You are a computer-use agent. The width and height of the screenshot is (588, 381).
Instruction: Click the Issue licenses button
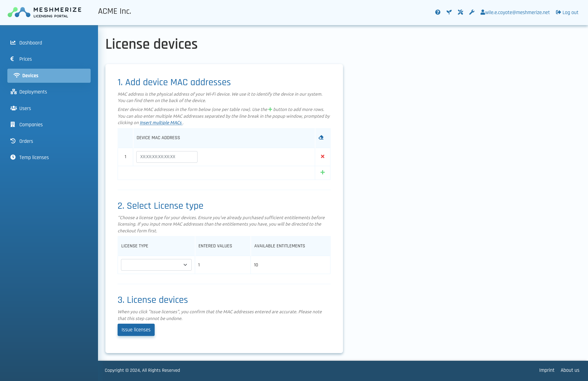click(x=136, y=330)
